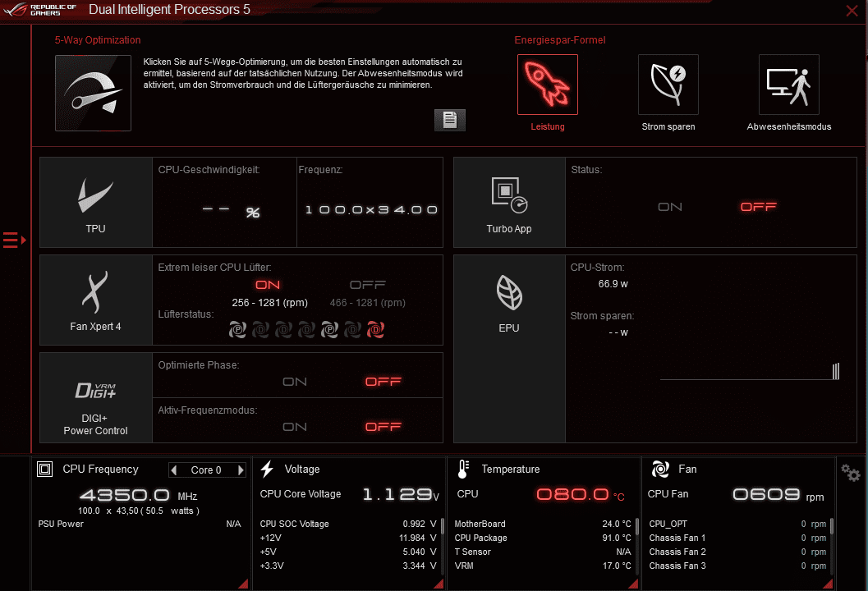Image resolution: width=868 pixels, height=591 pixels.
Task: Enable extreme quiet CPU fan ON
Action: 268,285
